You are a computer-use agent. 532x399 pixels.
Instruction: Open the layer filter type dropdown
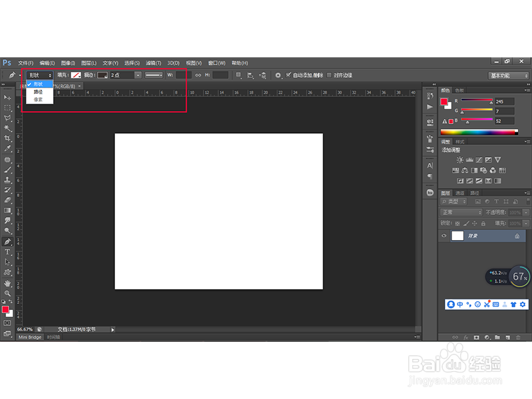tap(454, 201)
